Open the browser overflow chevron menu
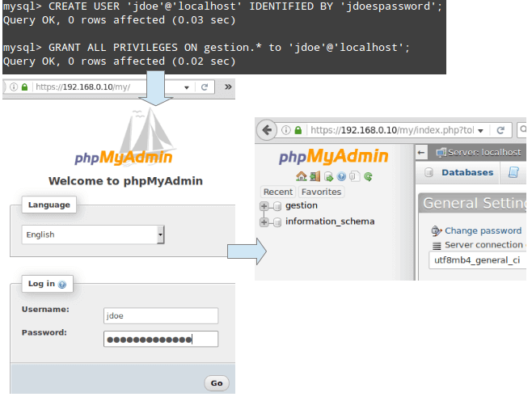The image size is (532, 397). coord(228,87)
